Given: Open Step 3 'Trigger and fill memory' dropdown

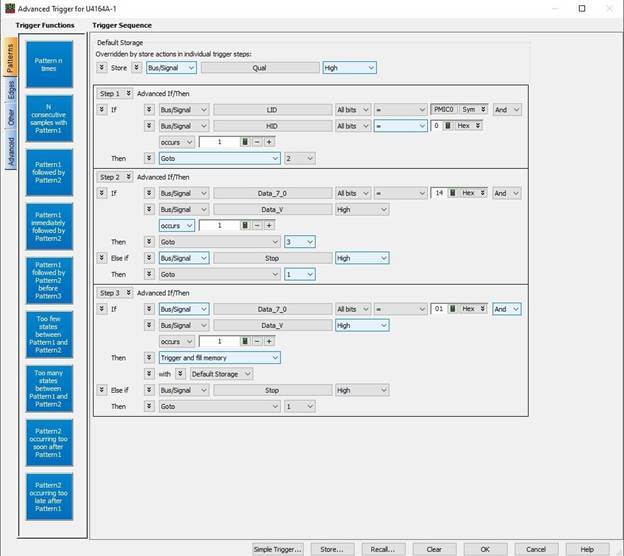Looking at the screenshot, I should coord(219,357).
